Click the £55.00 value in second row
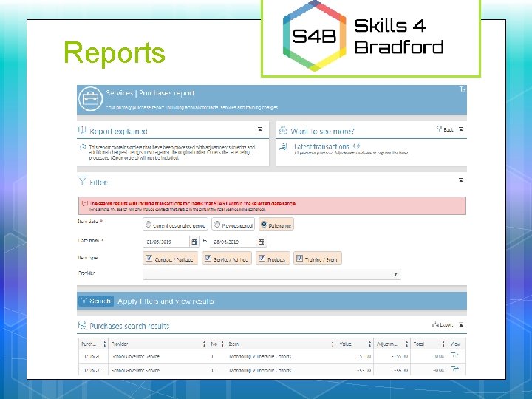Screen dimensions: 532x399 coord(364,370)
